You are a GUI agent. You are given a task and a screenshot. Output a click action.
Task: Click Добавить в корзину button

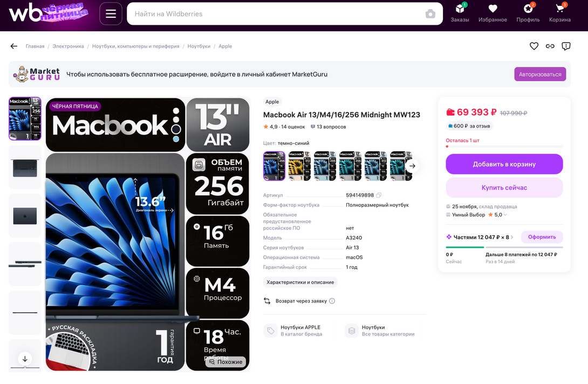[x=504, y=164]
